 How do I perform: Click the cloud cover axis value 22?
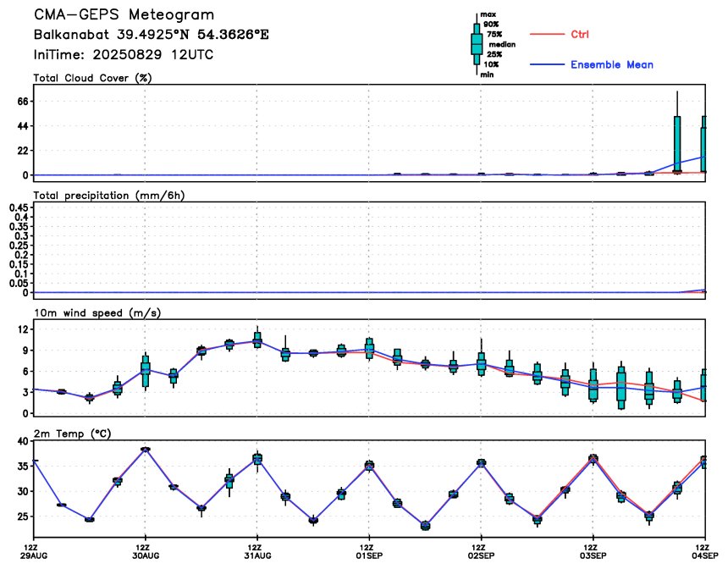click(23, 151)
